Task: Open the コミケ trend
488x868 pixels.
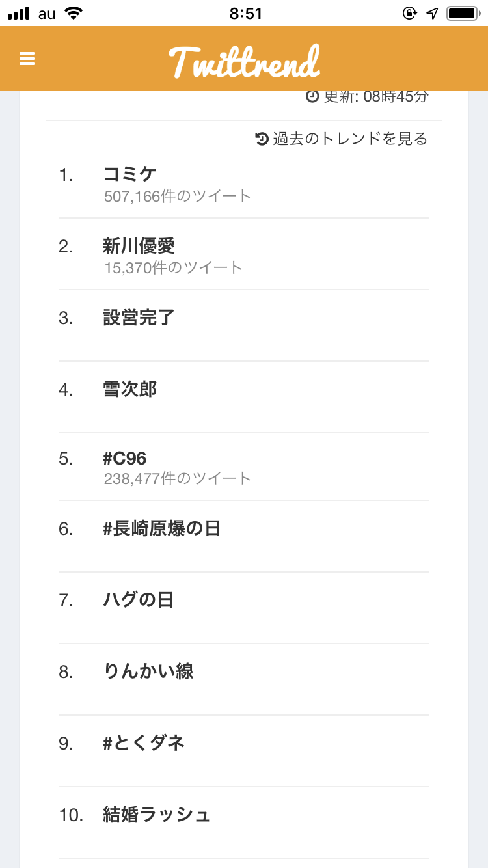Action: (130, 174)
